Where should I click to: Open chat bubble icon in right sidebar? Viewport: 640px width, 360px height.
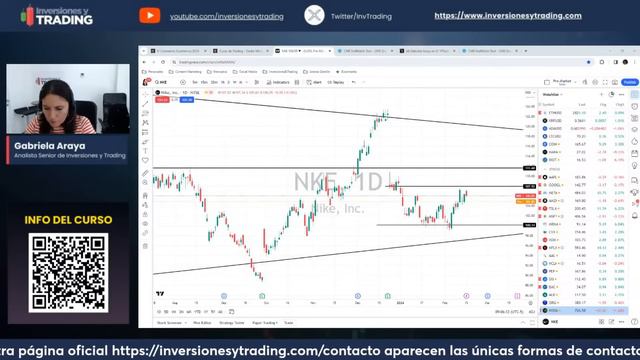[x=634, y=180]
